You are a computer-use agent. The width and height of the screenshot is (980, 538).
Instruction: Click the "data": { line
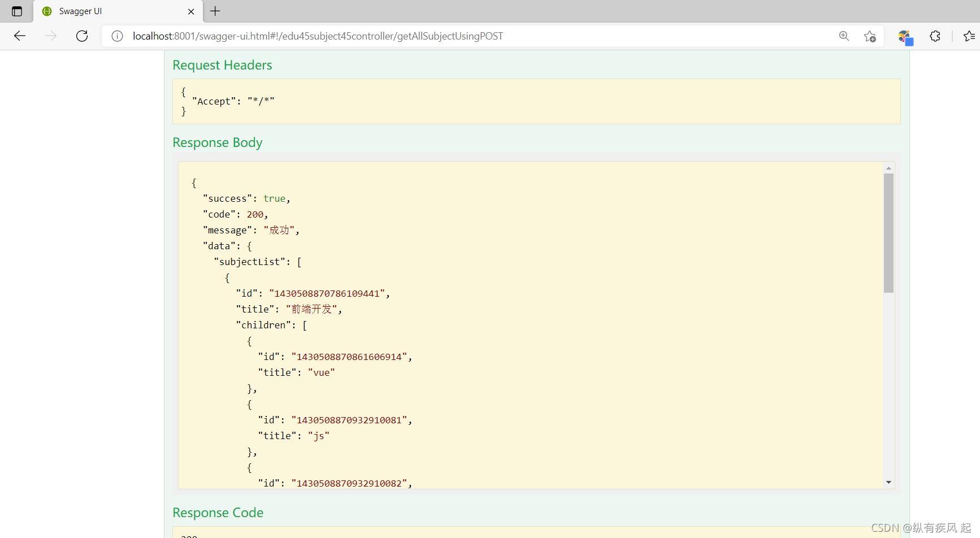(x=227, y=246)
